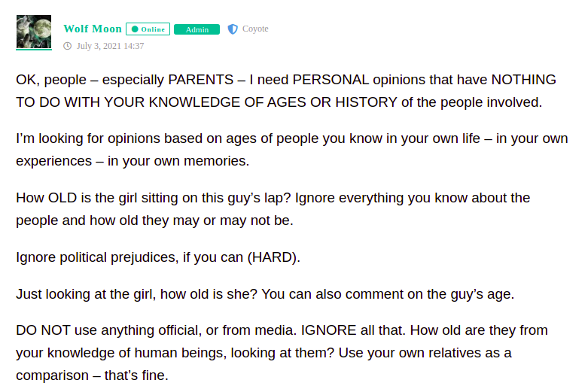Click the word (HARD) in the post
Screen dimensions: 588x392
coord(273,257)
